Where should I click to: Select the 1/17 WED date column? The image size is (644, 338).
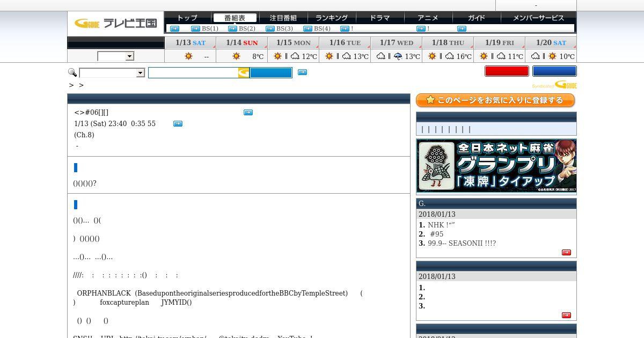click(x=396, y=43)
